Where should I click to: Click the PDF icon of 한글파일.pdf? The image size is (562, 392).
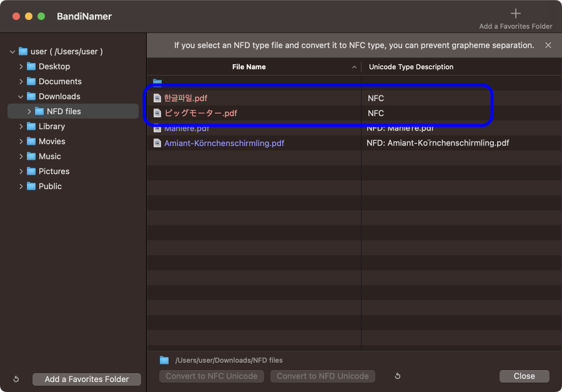pyautogui.click(x=157, y=98)
